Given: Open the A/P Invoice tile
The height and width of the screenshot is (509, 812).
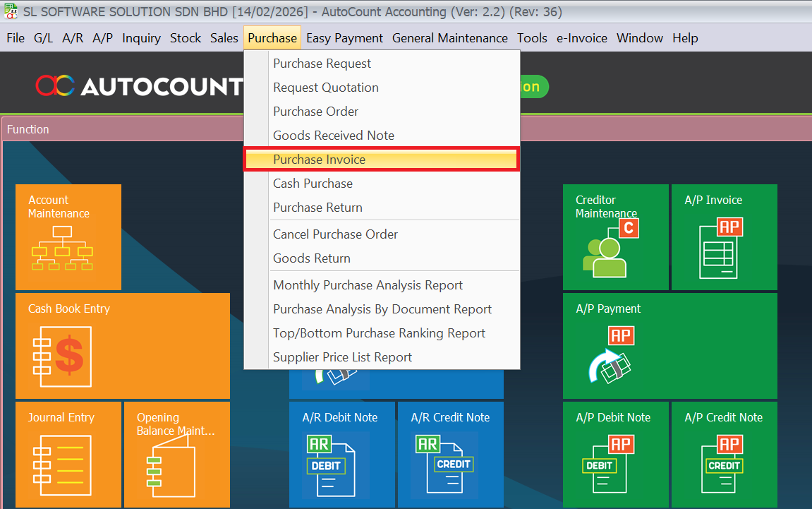Looking at the screenshot, I should (724, 237).
